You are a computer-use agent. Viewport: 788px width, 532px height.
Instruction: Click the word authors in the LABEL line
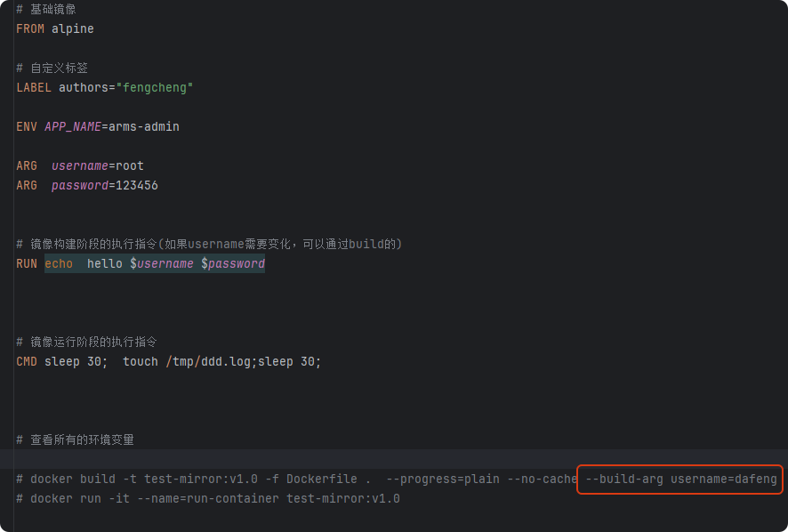84,87
